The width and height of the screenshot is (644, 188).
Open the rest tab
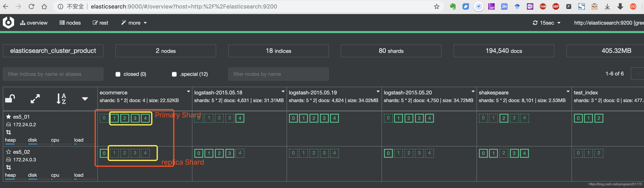[100, 23]
